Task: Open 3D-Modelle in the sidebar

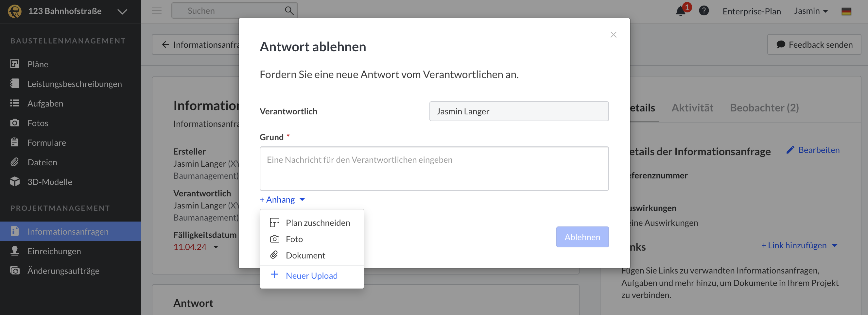Action: (x=70, y=181)
